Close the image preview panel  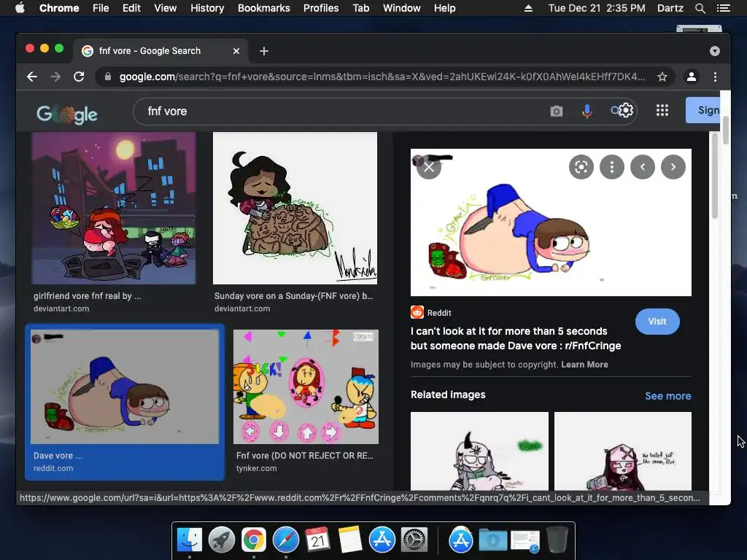click(429, 167)
